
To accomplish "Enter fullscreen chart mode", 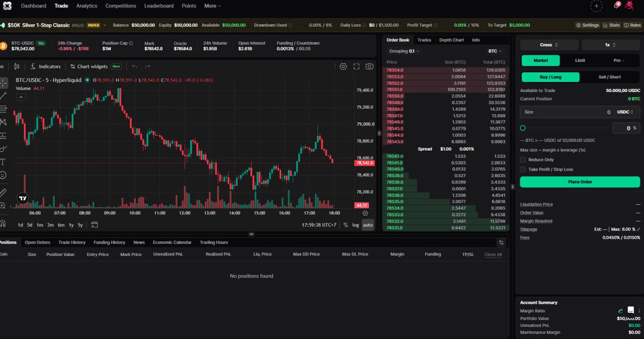I will coord(356,67).
